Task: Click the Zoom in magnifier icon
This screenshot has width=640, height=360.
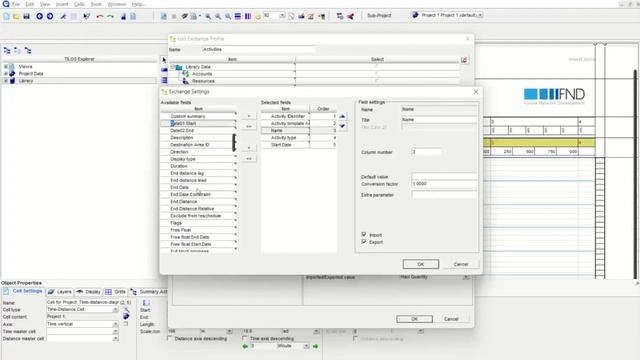Action: pyautogui.click(x=208, y=16)
